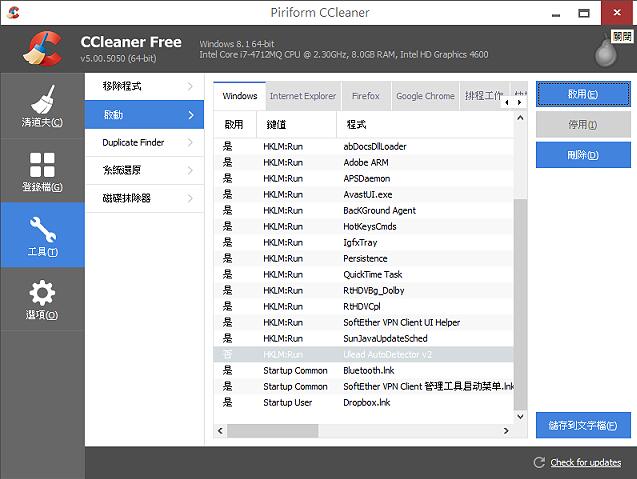Viewport: 637px width, 479px height.
Task: Click the 停用 disable button
Action: click(x=583, y=124)
